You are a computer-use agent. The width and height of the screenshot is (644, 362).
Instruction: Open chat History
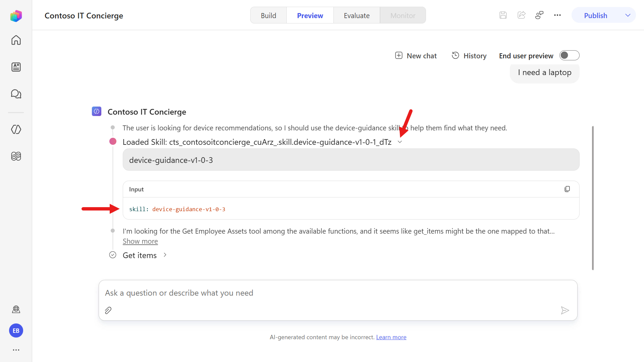469,56
